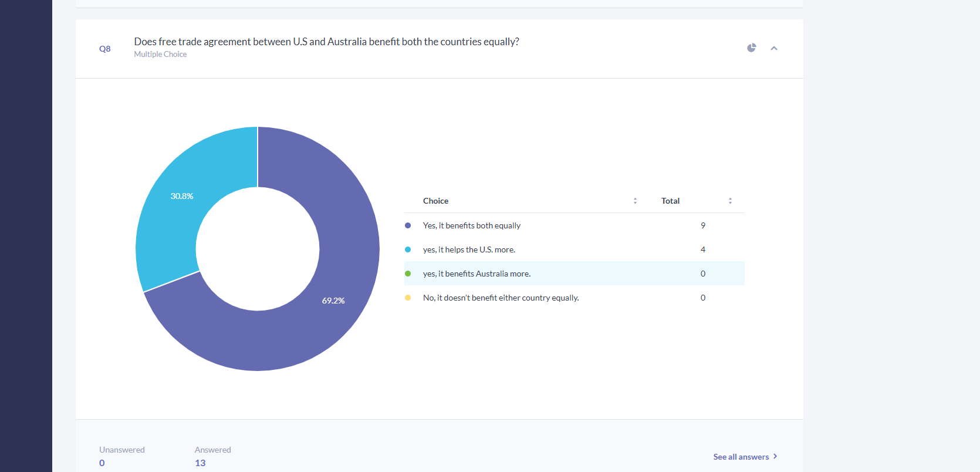This screenshot has height=472, width=980.
Task: Click the Total column header
Action: [670, 201]
